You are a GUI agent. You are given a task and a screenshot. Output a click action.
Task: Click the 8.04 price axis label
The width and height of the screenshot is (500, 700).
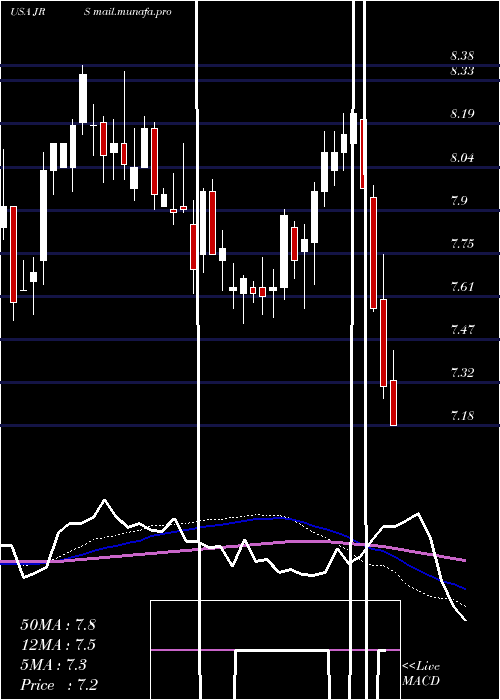(462, 158)
